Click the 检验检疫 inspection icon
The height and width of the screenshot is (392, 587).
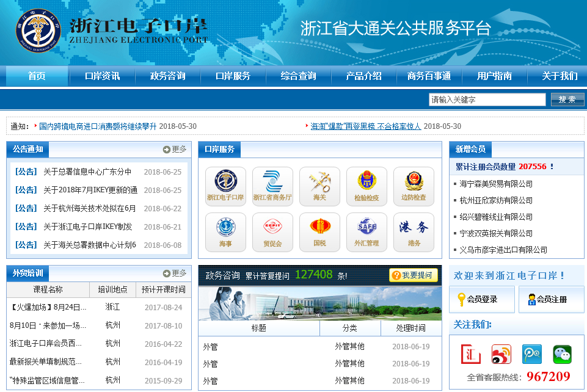click(x=366, y=186)
